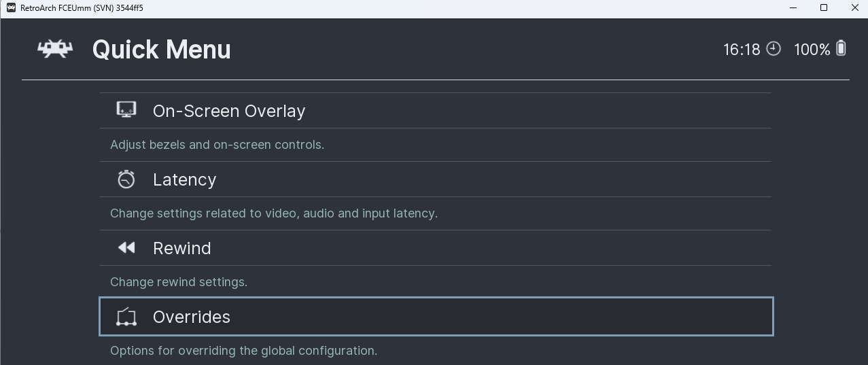The image size is (868, 365).
Task: Click the 'Change rewind settings' description text
Action: 179,282
